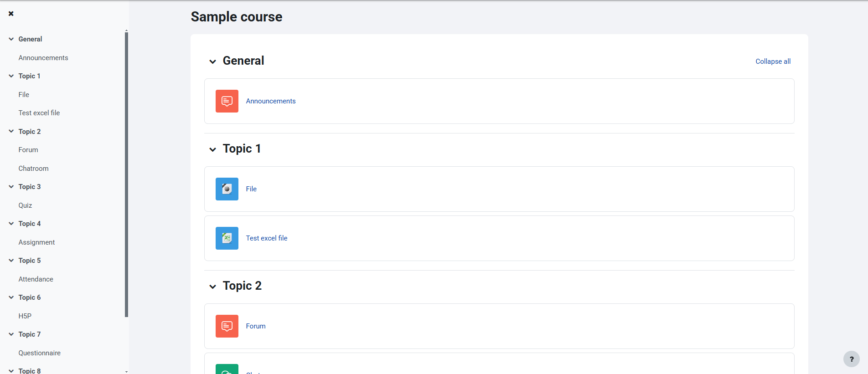
Task: Open the Test excel file link
Action: pyautogui.click(x=267, y=238)
